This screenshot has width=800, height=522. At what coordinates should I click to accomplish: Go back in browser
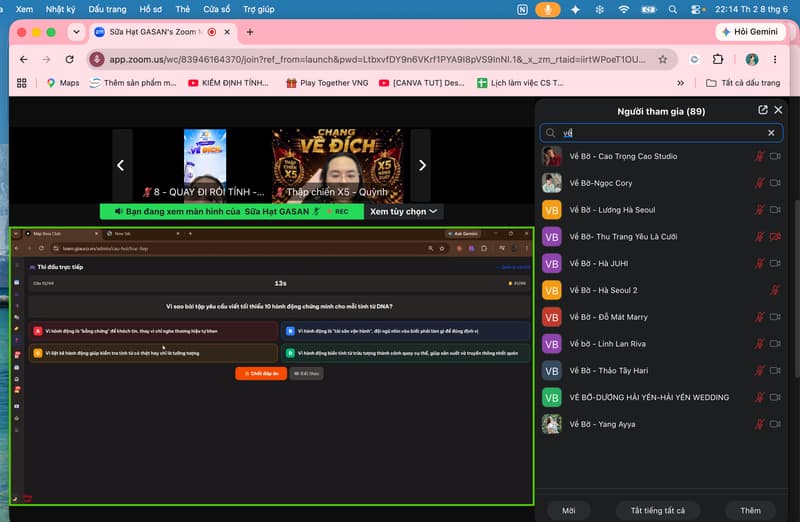23,59
